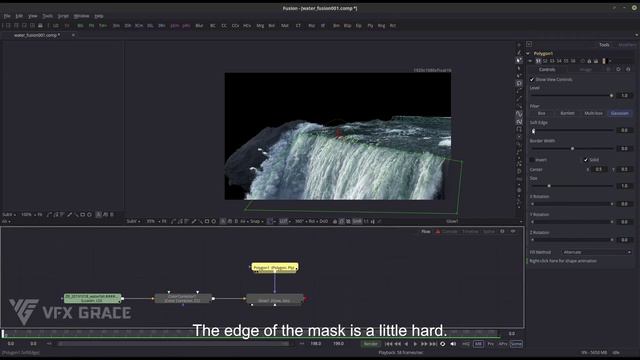Add a Blur tool from toolbar
The height and width of the screenshot is (360, 640).
199,26
